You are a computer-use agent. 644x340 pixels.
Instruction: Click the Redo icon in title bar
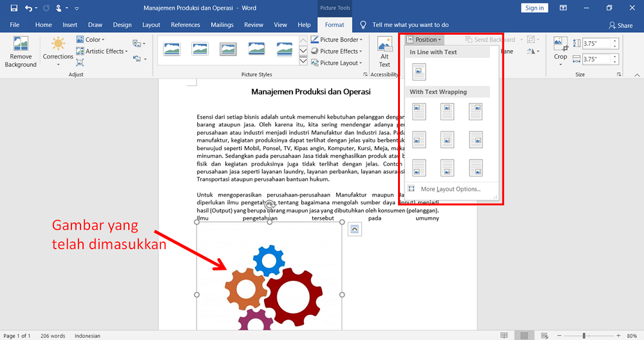(46, 8)
